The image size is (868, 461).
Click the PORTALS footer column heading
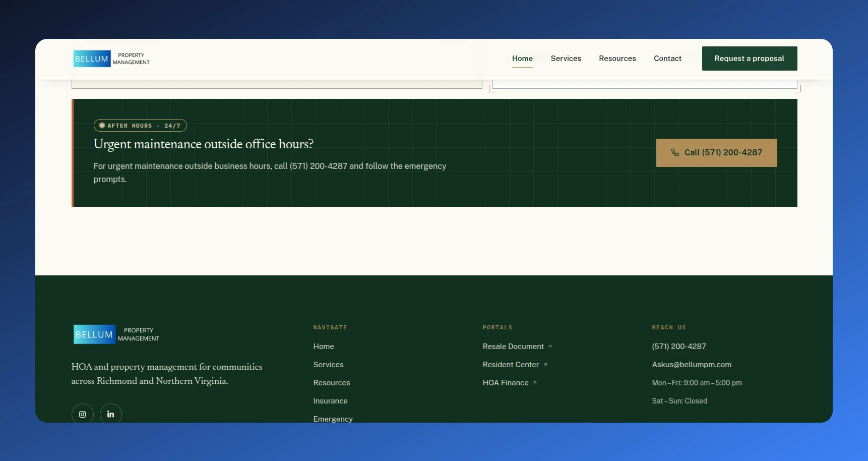[x=498, y=328]
